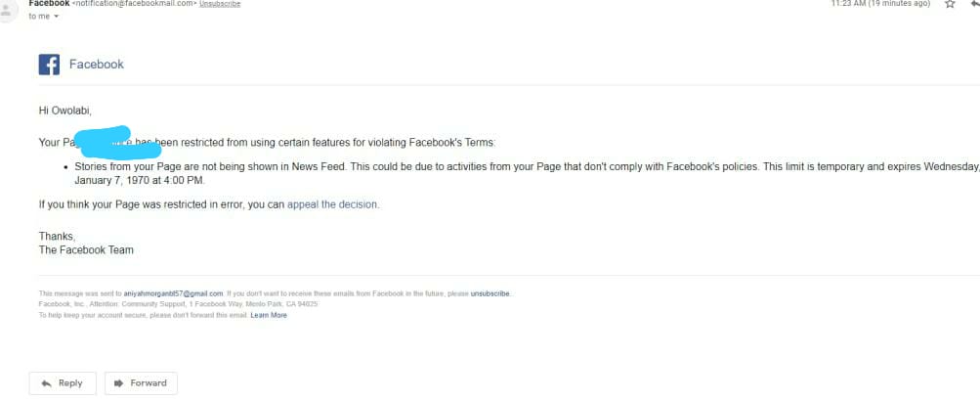Star this email from Facebook
Screen dimensions: 980x401
(x=950, y=3)
